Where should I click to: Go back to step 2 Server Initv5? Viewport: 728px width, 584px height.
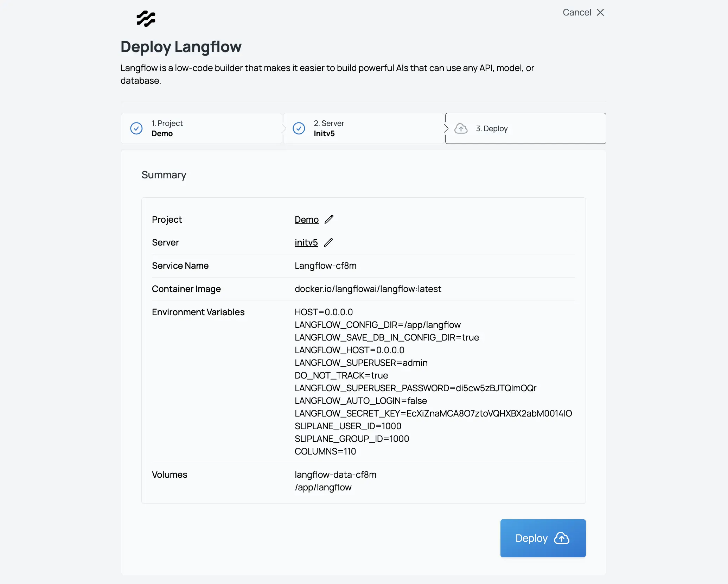pyautogui.click(x=364, y=128)
